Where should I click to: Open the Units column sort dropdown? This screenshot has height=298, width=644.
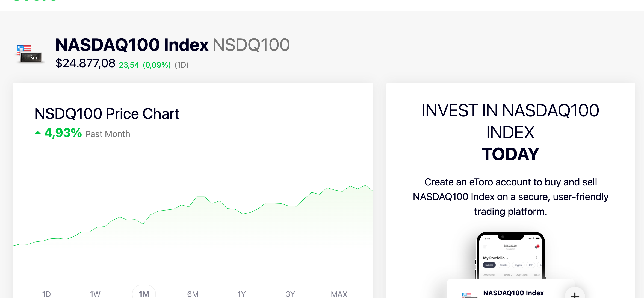pyautogui.click(x=508, y=275)
